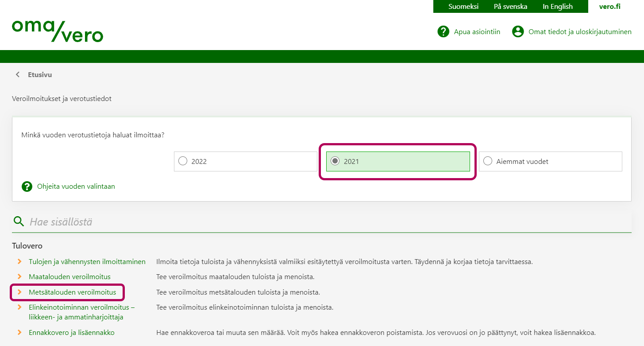Image resolution: width=644 pixels, height=346 pixels.
Task: Choose the Aiemmat vuodet radio option
Action: pos(488,161)
